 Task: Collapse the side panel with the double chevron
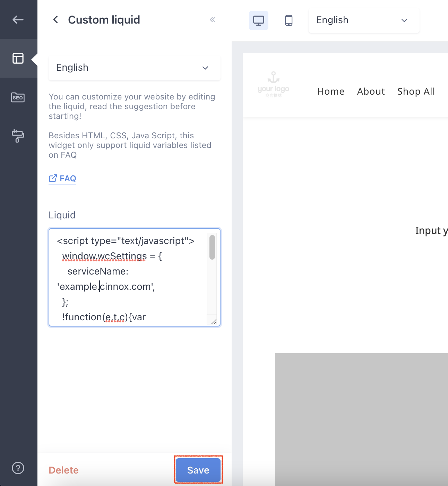(x=213, y=20)
